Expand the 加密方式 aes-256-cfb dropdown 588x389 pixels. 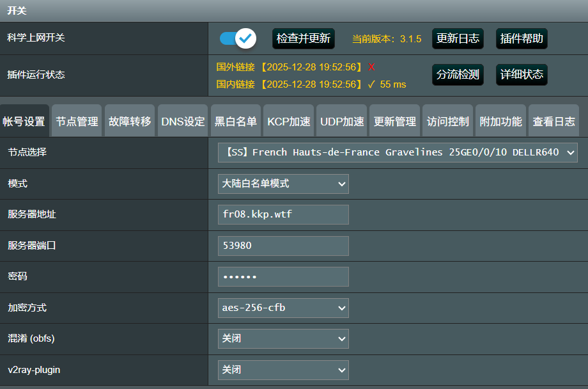tap(283, 308)
